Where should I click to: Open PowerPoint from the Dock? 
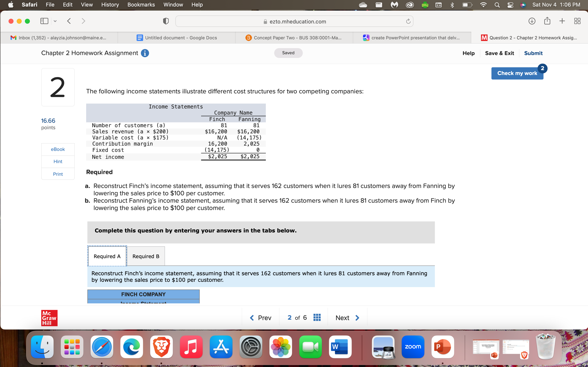tap(443, 347)
